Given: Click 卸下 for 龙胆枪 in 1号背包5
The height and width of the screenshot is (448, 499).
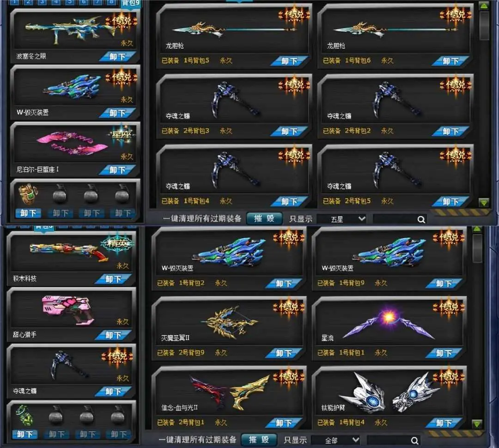Looking at the screenshot, I should click(x=289, y=61).
